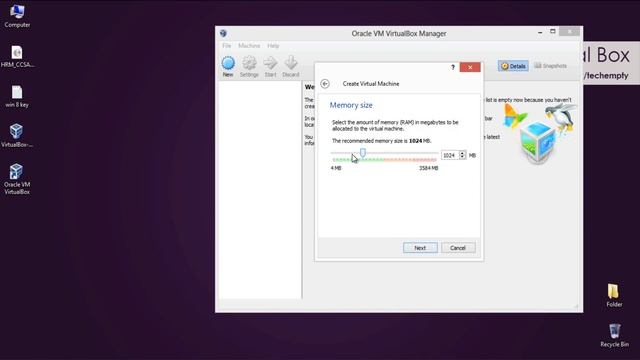Switch to the Snapshots view button

point(551,66)
